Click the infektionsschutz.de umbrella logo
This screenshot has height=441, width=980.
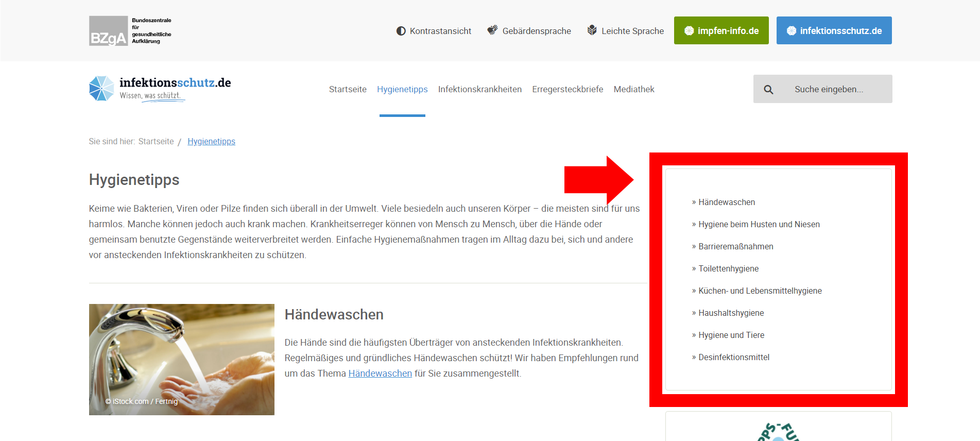101,89
